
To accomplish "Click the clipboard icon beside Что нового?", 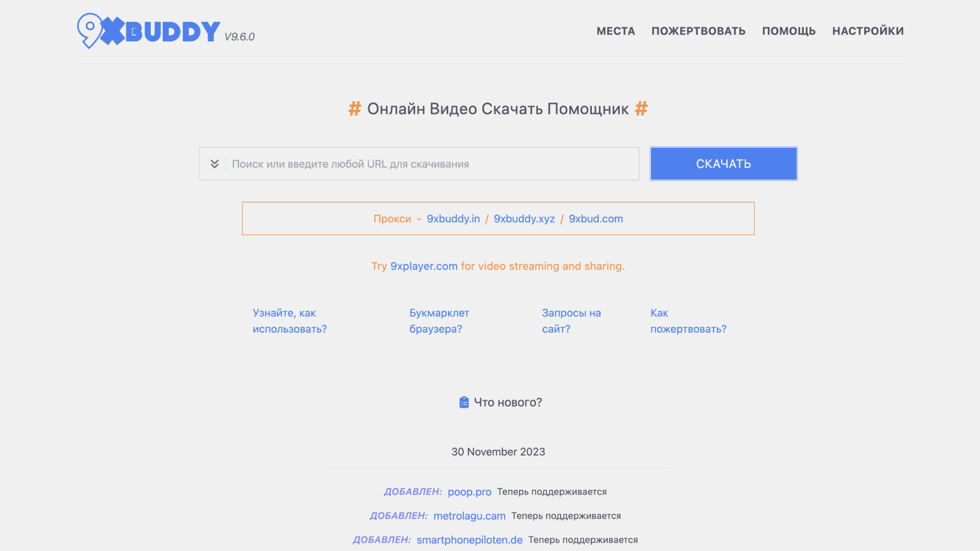I will pyautogui.click(x=464, y=402).
